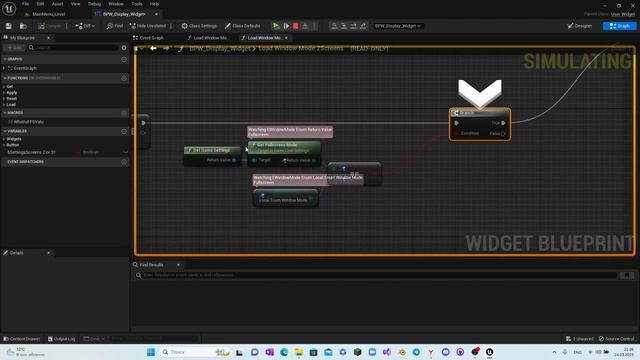Image resolution: width=640 pixels, height=360 pixels.
Task: Expand the EventGraph tree item
Action: coord(4,68)
